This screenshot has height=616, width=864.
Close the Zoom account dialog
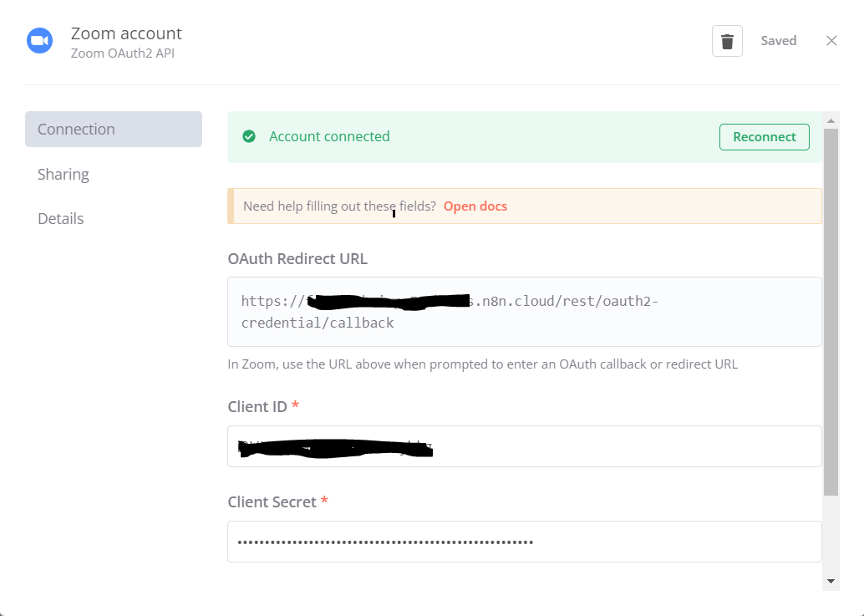click(831, 41)
